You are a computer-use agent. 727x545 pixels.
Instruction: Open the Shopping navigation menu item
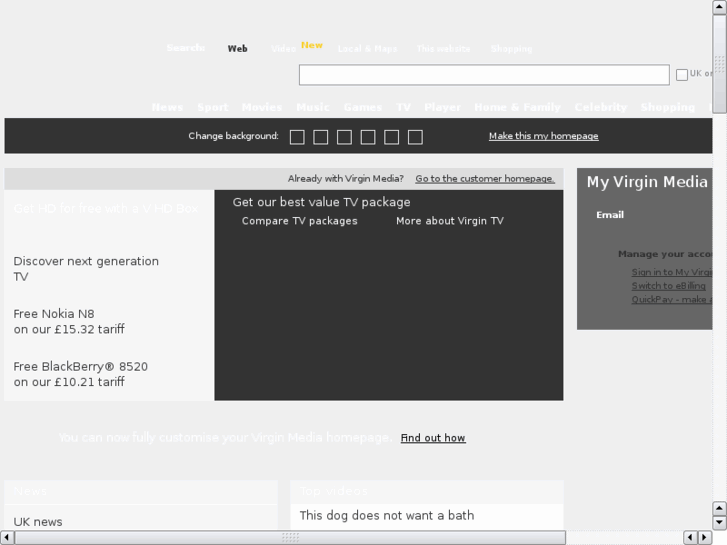coord(668,107)
